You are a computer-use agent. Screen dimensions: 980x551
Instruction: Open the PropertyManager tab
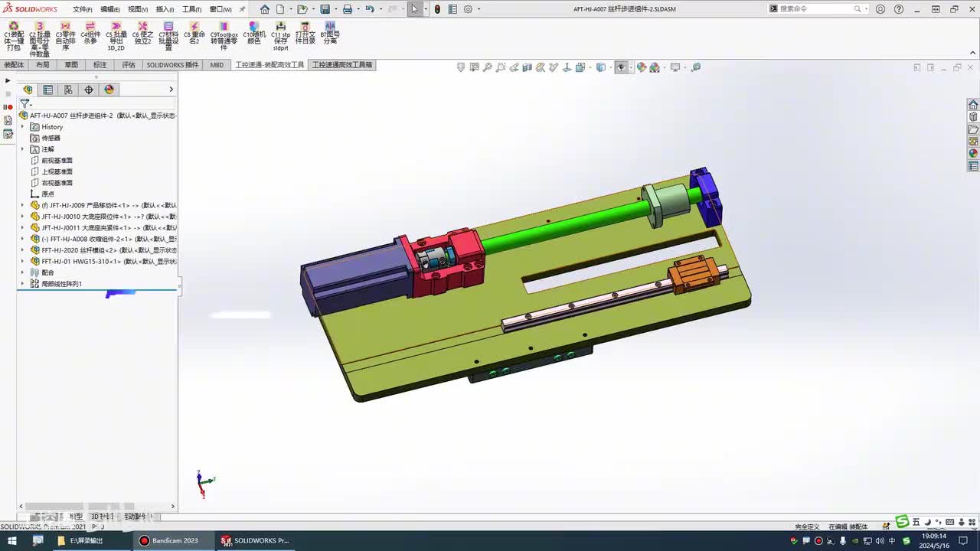click(x=48, y=90)
